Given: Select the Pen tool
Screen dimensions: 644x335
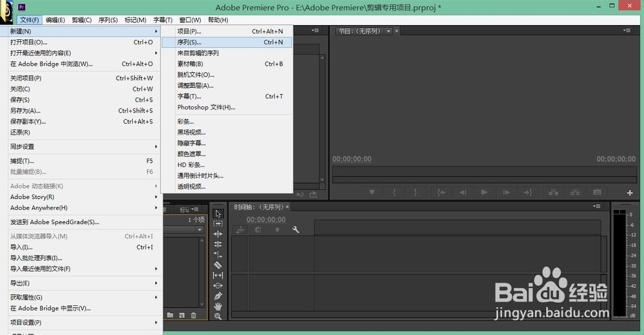Looking at the screenshot, I should coord(218,296).
